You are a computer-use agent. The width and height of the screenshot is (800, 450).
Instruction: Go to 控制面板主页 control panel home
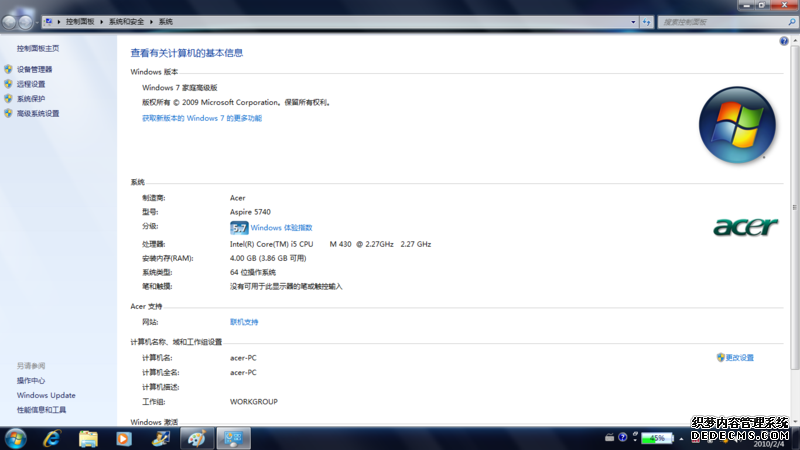pos(38,48)
